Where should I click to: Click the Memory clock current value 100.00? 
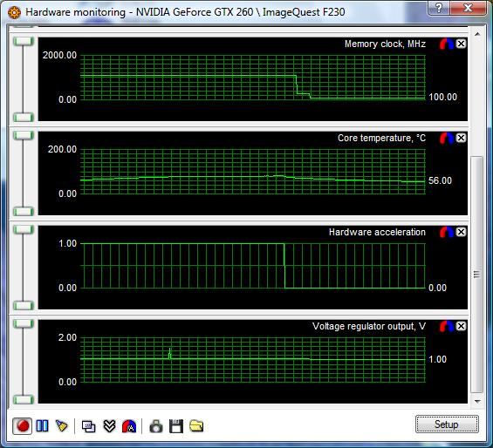(442, 97)
